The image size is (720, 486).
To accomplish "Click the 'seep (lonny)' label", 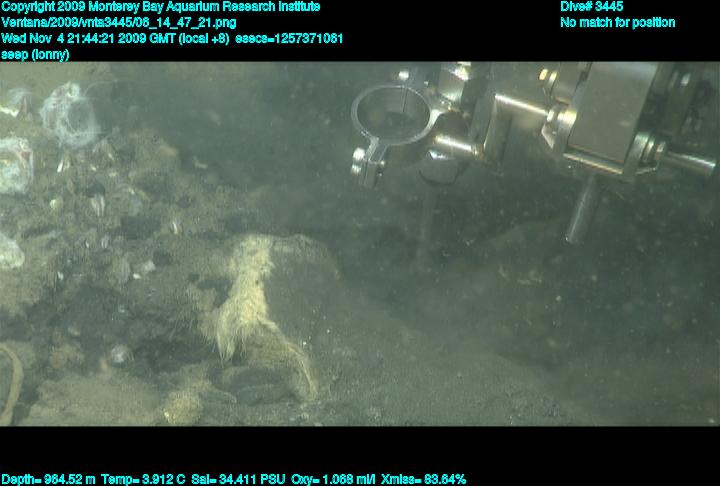I will coord(35,55).
